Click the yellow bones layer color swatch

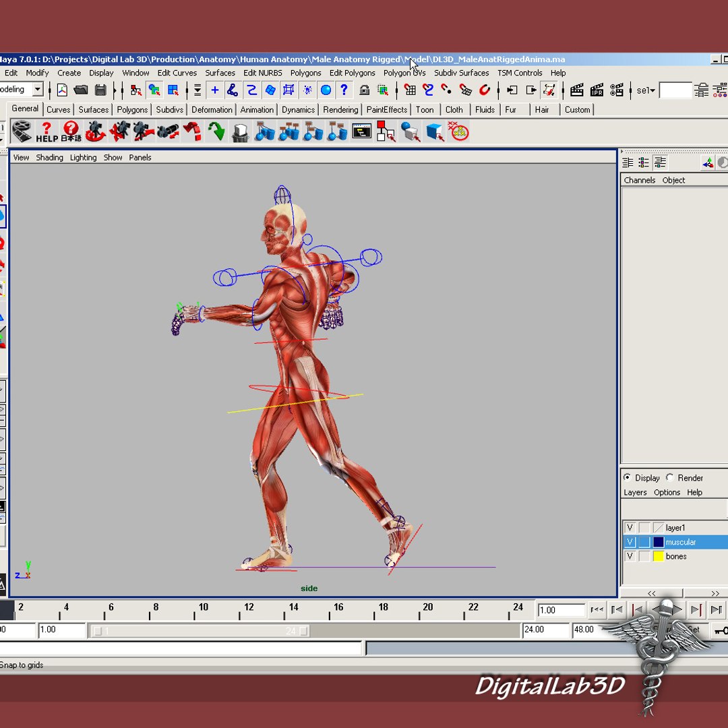coord(659,556)
